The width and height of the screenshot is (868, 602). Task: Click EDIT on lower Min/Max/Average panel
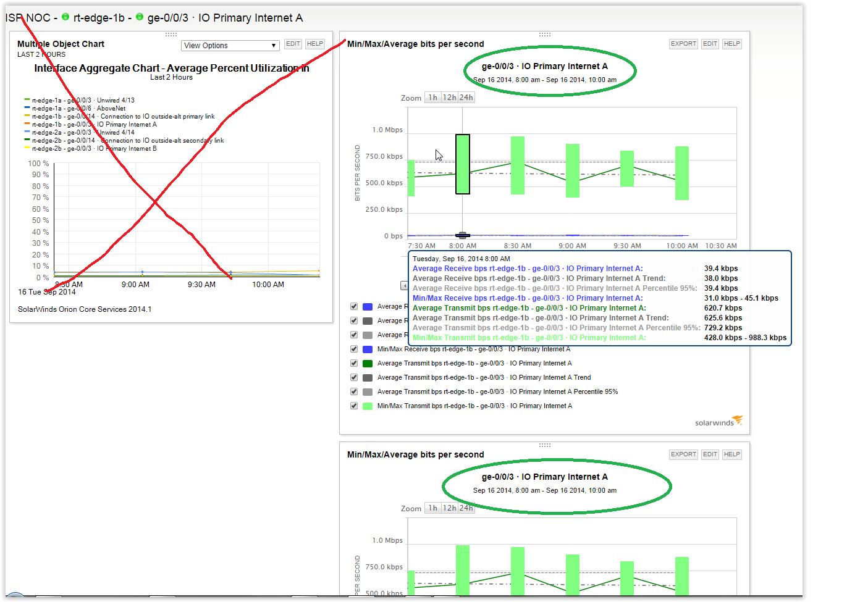(x=710, y=454)
